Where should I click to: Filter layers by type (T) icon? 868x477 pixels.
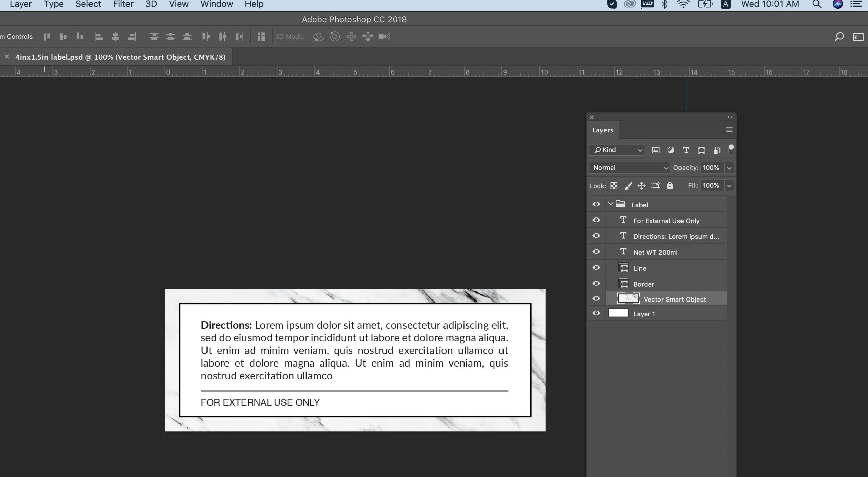click(x=686, y=150)
